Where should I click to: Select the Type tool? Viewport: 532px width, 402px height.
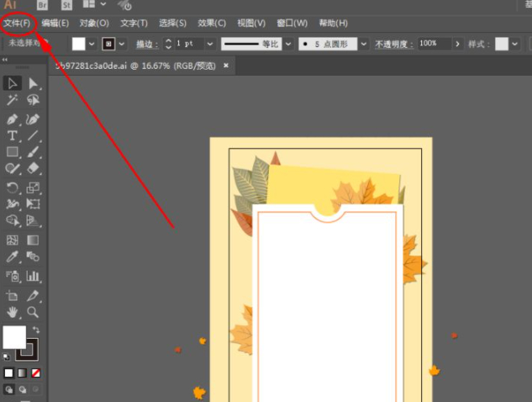(13, 135)
